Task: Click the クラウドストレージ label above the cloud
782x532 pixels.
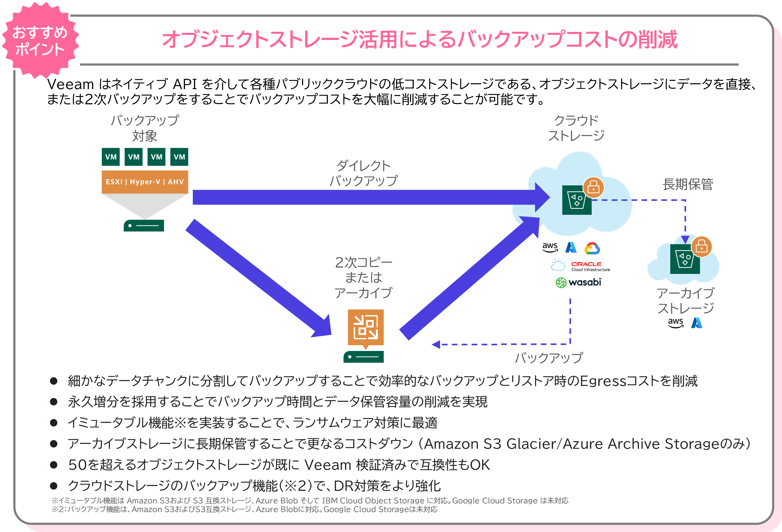Action: coord(576,128)
